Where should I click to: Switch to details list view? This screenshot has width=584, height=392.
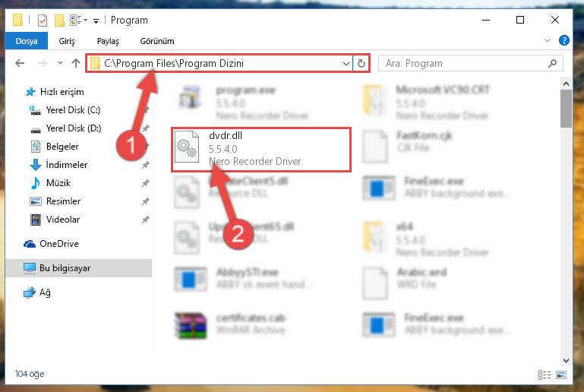click(545, 375)
